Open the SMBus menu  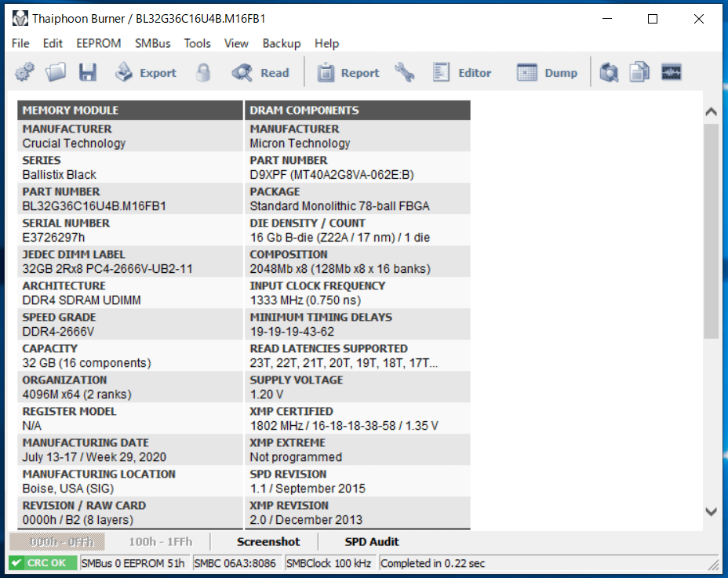[x=152, y=43]
